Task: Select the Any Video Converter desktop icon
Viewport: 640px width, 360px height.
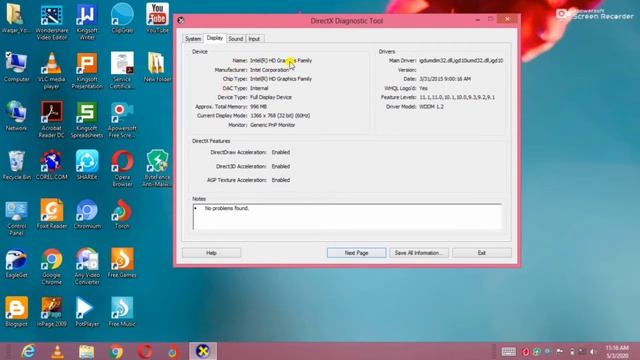Action: 87,267
